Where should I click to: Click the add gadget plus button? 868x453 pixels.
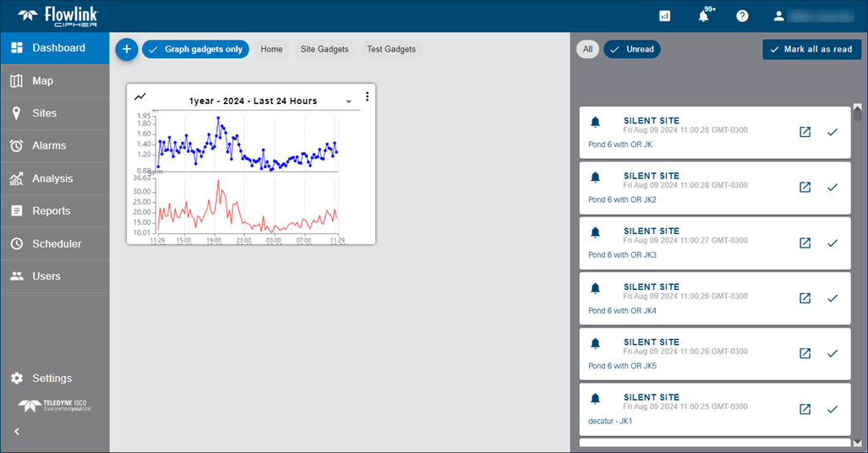pos(126,49)
